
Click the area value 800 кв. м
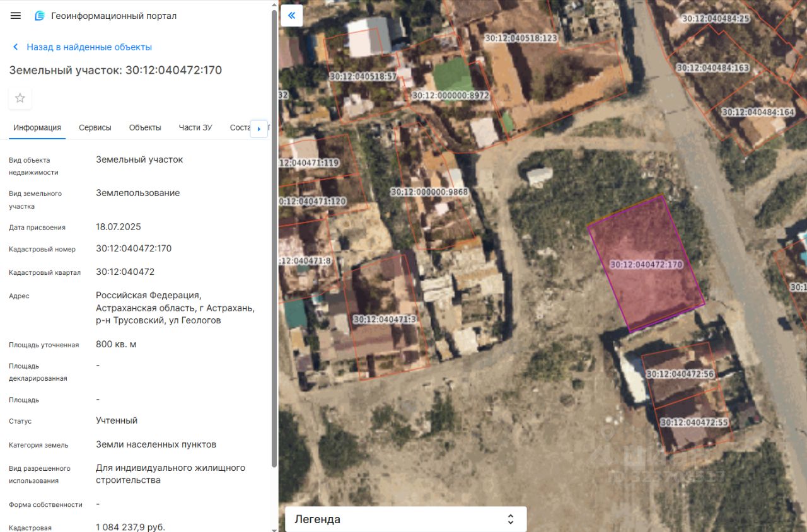[x=116, y=344]
